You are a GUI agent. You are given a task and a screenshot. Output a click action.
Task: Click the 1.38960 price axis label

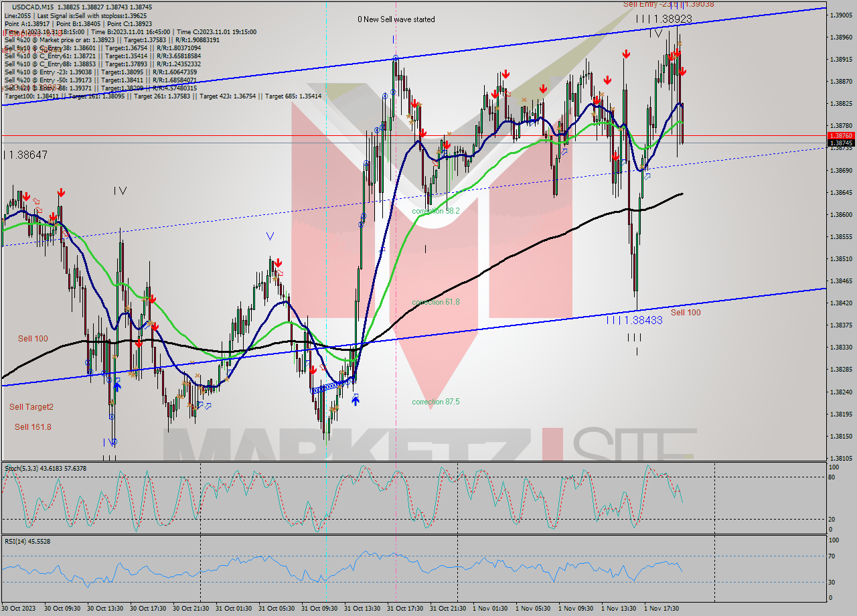(841, 37)
